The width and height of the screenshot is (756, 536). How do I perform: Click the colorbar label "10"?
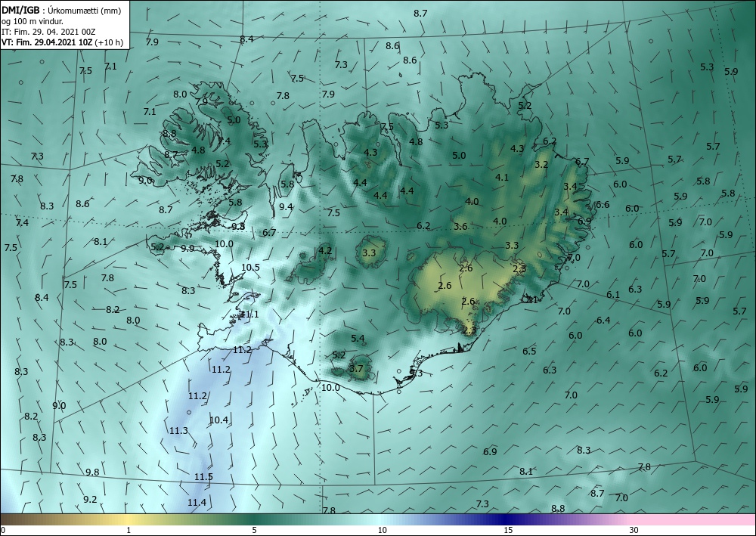382,530
